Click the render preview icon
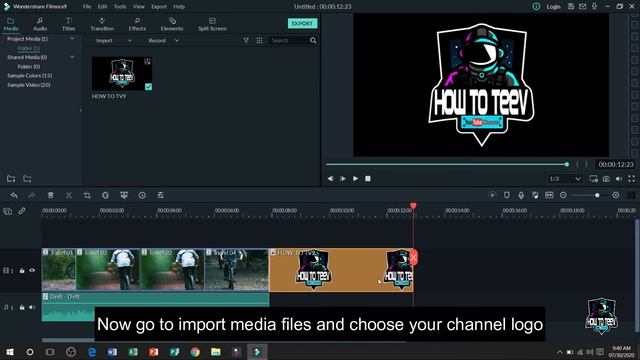The image size is (640, 360). 493,196
